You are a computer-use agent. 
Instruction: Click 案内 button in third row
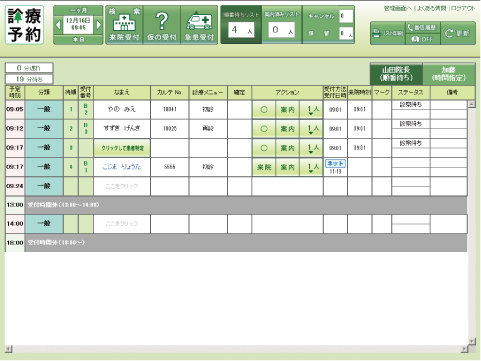click(287, 148)
